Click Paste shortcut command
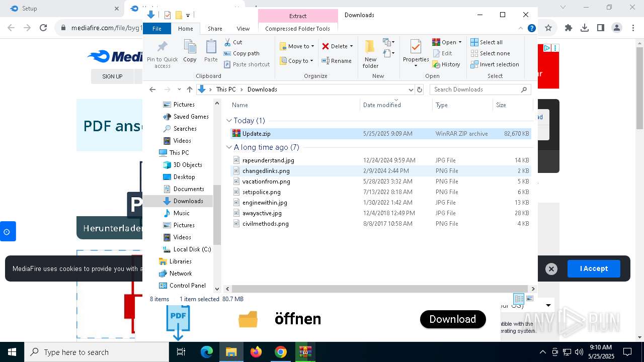This screenshot has width=644, height=362. (247, 64)
